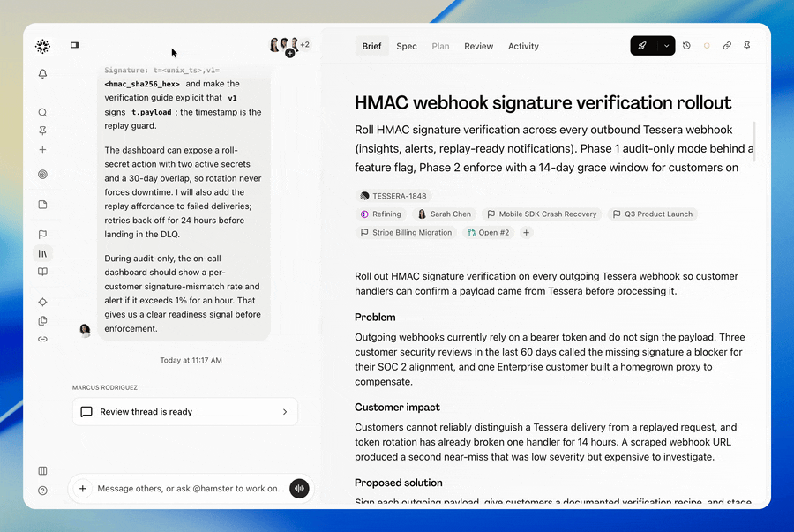Switch to the Brief tab
Image resolution: width=794 pixels, height=532 pixels.
[x=371, y=46]
